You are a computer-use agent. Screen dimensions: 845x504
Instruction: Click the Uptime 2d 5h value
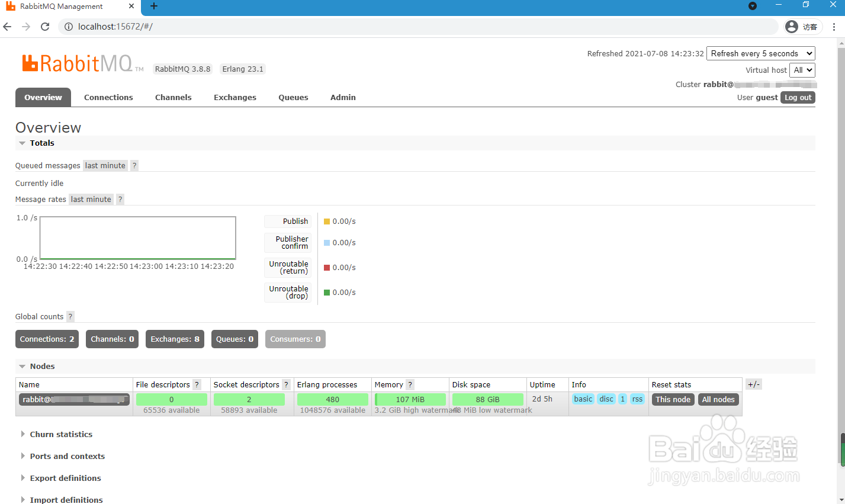542,399
